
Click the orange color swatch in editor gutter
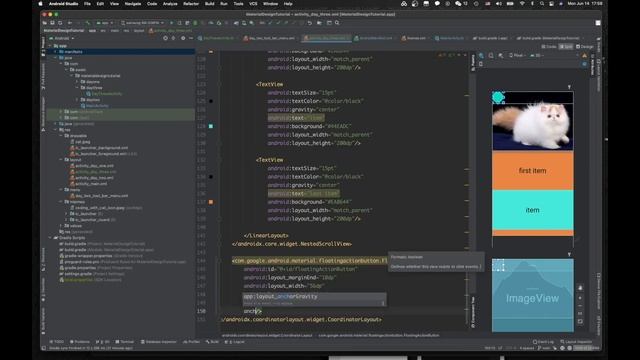[x=211, y=202]
